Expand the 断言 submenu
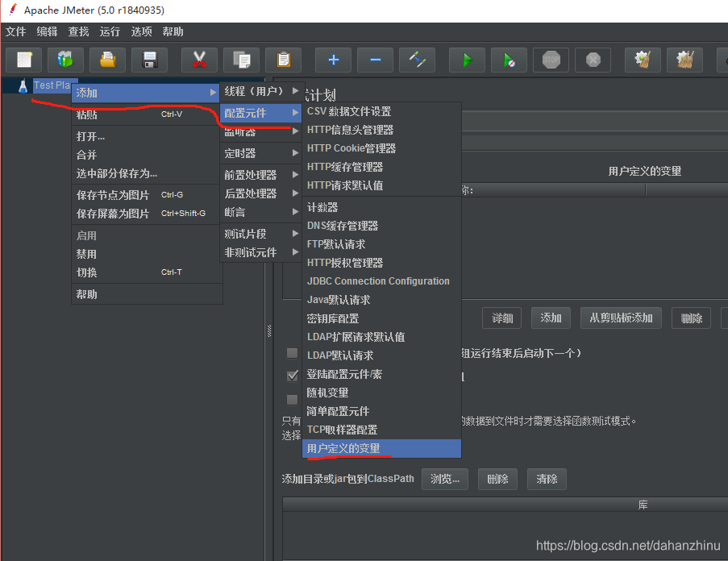The width and height of the screenshot is (728, 561). pyautogui.click(x=261, y=212)
